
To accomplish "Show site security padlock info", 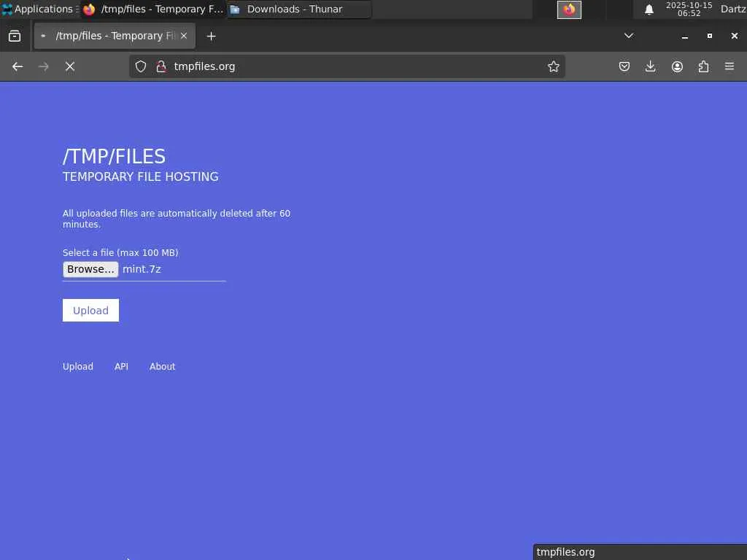I will point(161,66).
